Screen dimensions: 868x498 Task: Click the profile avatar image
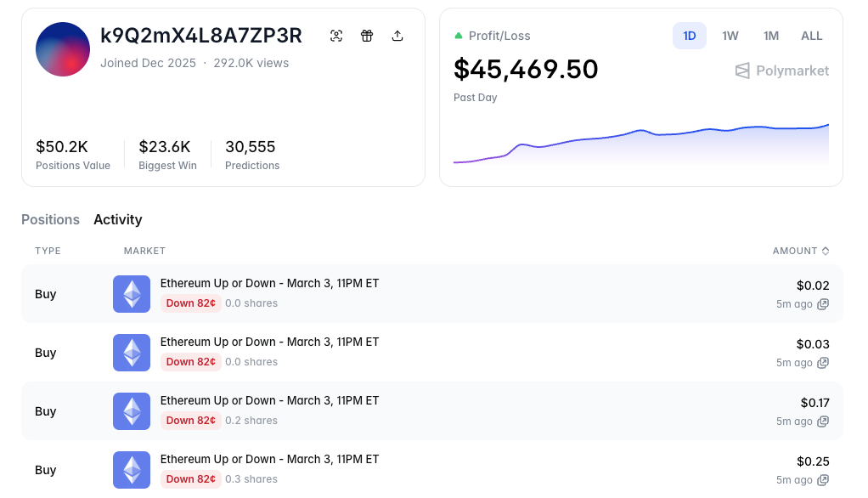click(63, 49)
